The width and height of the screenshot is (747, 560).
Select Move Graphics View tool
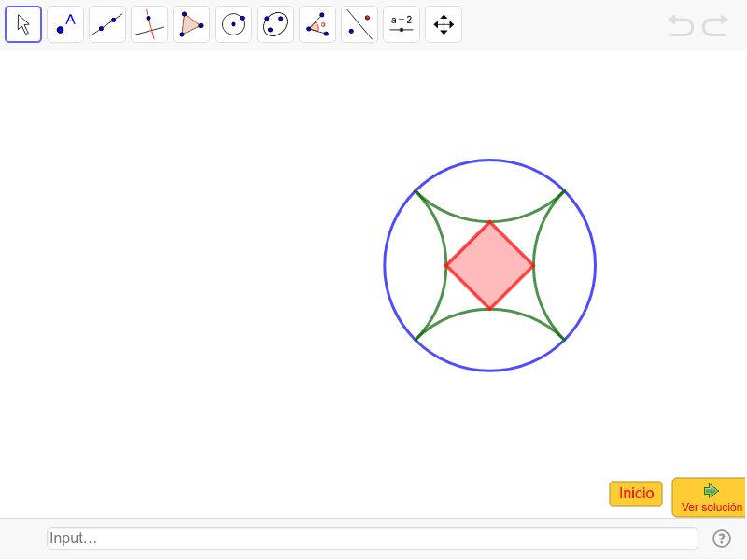(443, 24)
